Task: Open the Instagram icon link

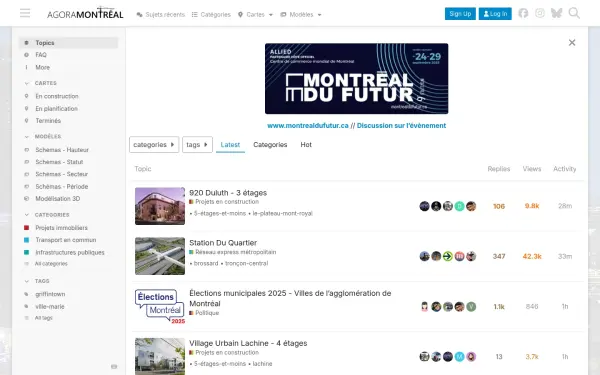Action: (x=540, y=13)
